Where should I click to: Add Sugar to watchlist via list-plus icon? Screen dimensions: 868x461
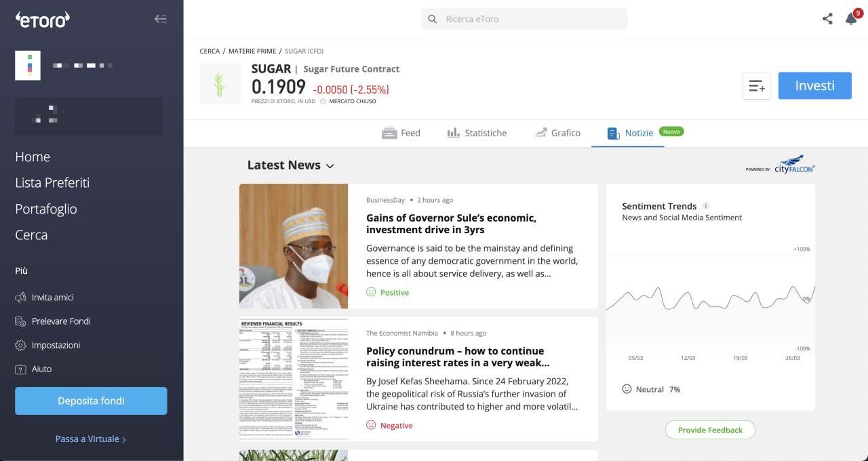pos(756,86)
